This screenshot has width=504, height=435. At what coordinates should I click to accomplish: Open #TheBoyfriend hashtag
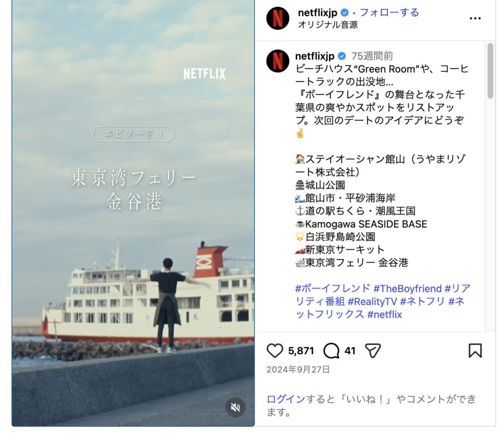pyautogui.click(x=407, y=288)
